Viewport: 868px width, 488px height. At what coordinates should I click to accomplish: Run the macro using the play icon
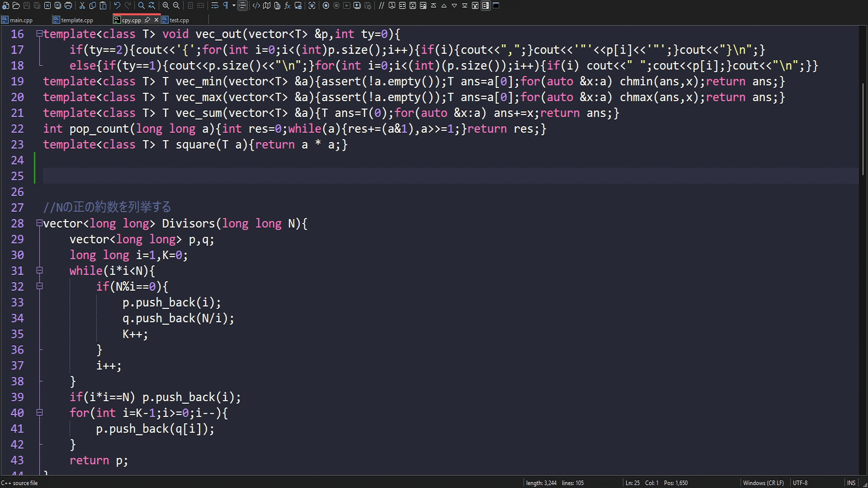pos(347,6)
